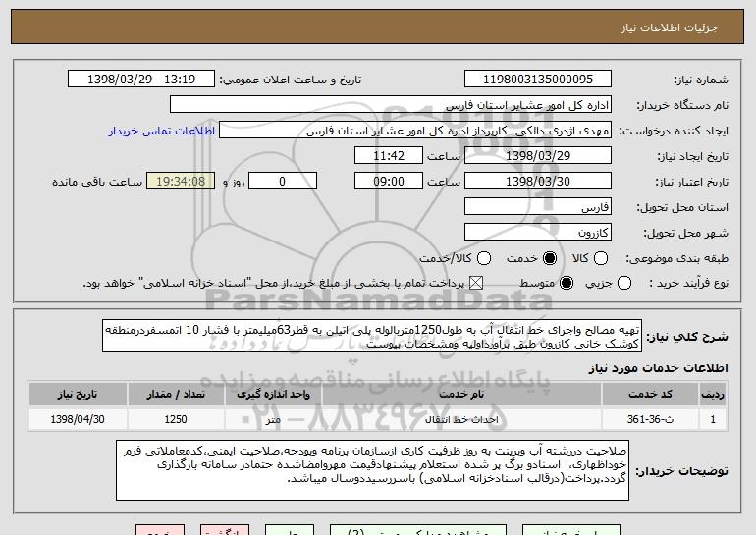Viewport: 756px width, 535px height.
Task: Click the unit cell متر
Action: click(273, 419)
